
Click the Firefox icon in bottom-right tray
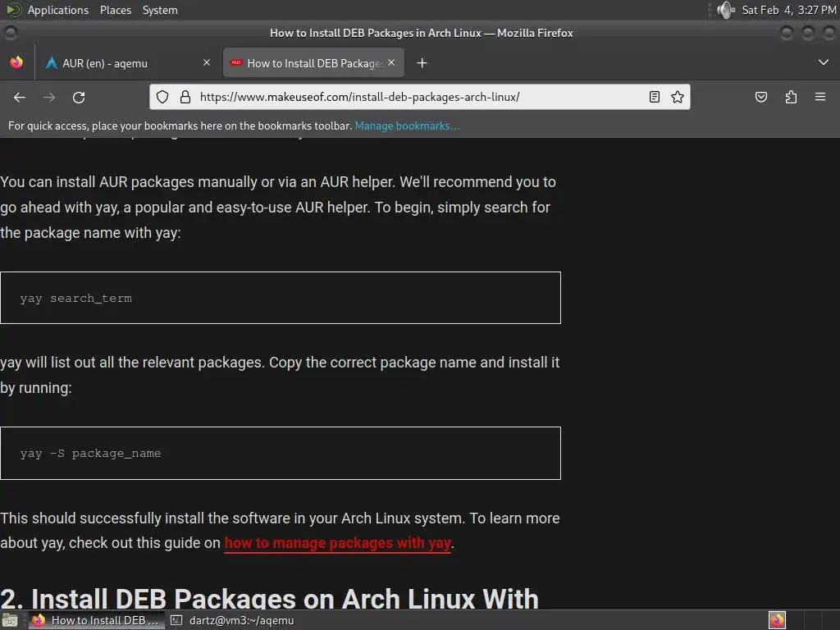[x=777, y=620]
